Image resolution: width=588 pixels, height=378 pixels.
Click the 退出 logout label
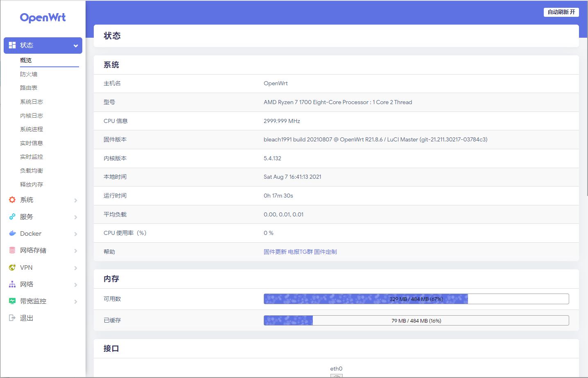point(27,318)
